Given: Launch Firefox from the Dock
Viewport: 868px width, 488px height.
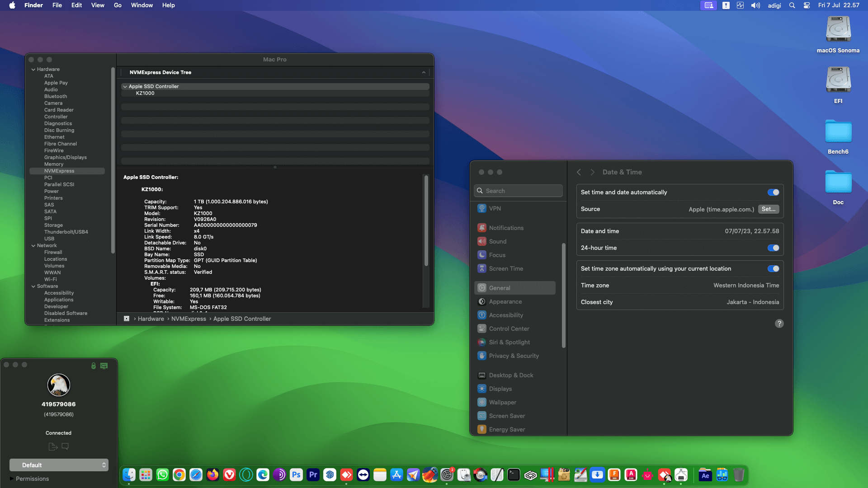Looking at the screenshot, I should [212, 475].
